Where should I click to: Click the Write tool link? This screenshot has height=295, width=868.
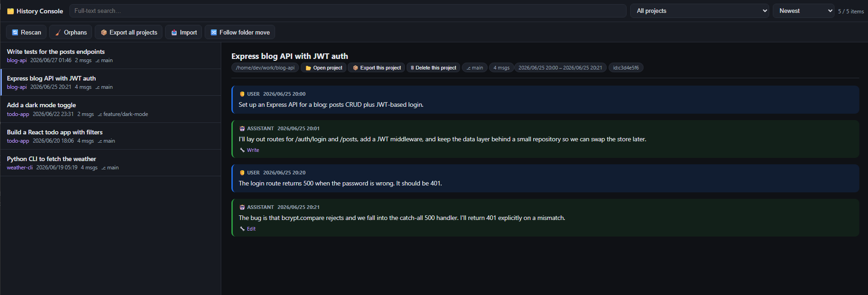pyautogui.click(x=253, y=150)
